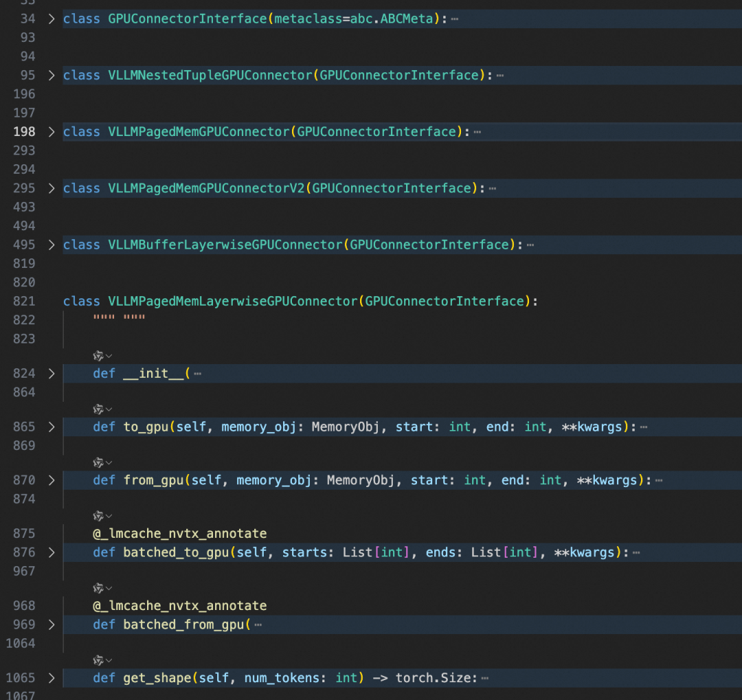742x700 pixels.
Task: Unfold the to_gpu method chevron
Action: coord(52,427)
